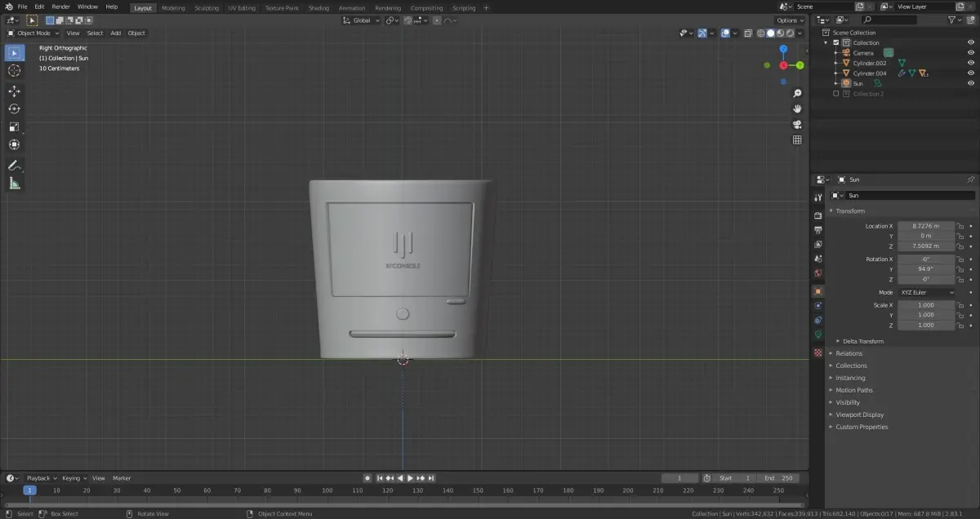Click frame 1 marker in timeline

[x=29, y=490]
